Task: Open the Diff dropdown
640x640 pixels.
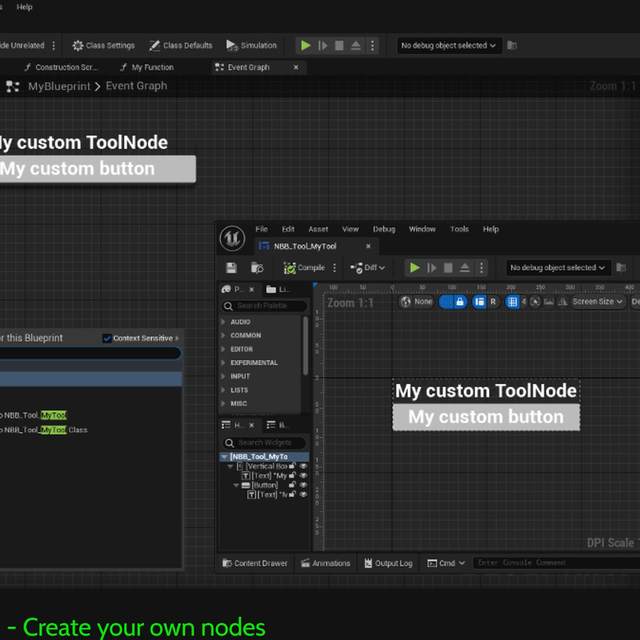Action: pos(367,268)
